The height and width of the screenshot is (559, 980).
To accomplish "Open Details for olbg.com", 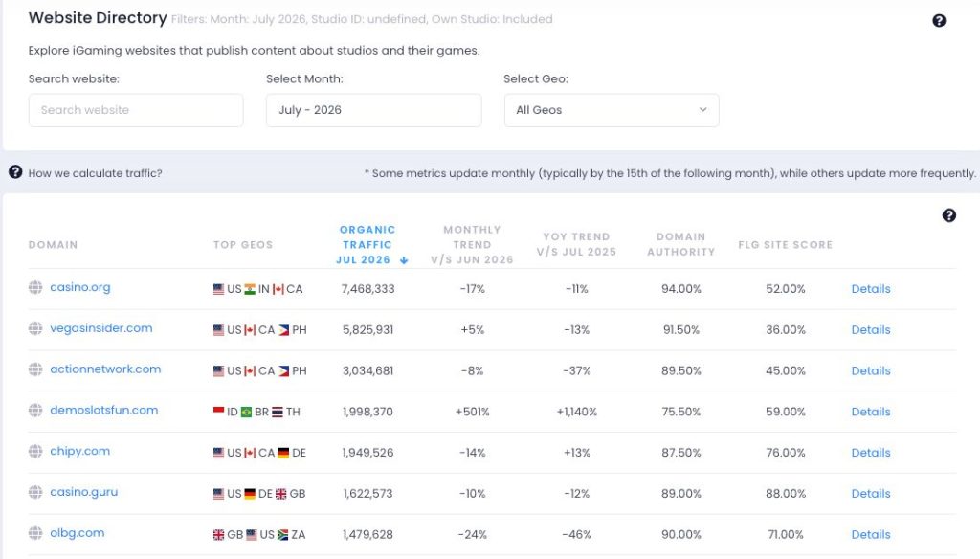I will tap(871, 535).
